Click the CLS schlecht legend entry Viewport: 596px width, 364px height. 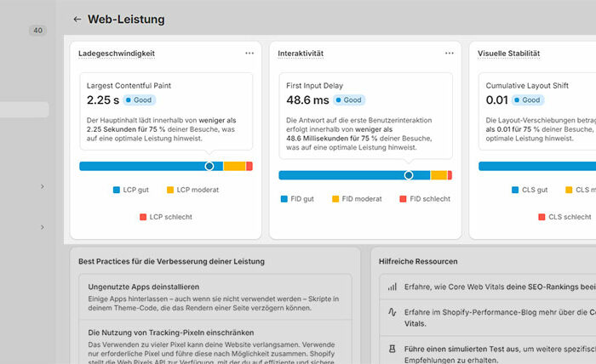[x=564, y=217]
